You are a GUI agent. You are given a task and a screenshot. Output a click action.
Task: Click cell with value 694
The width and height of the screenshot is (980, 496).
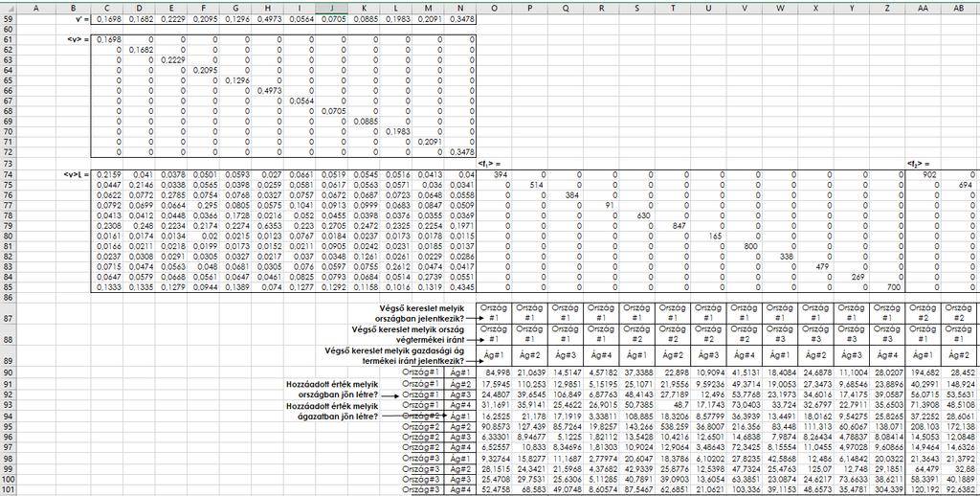(959, 185)
